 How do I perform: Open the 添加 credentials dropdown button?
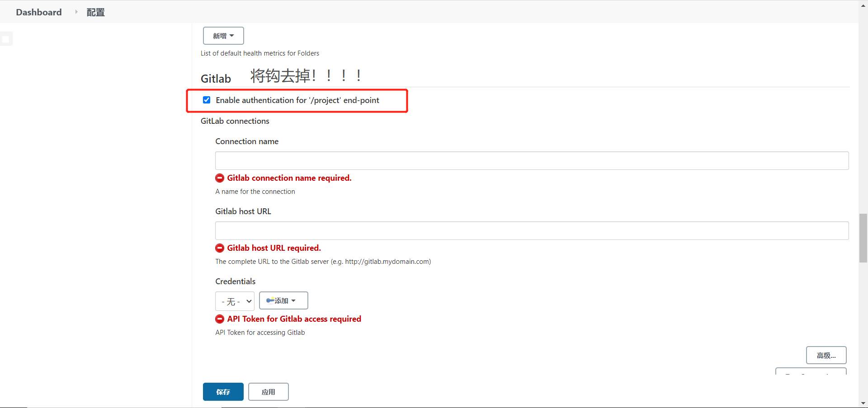tap(283, 300)
